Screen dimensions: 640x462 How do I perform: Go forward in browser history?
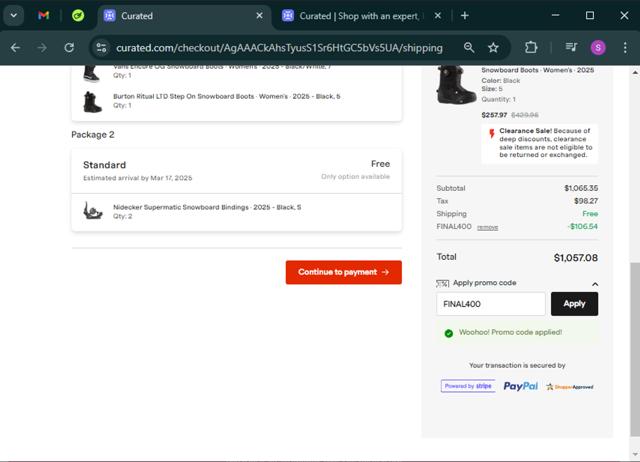click(x=42, y=48)
